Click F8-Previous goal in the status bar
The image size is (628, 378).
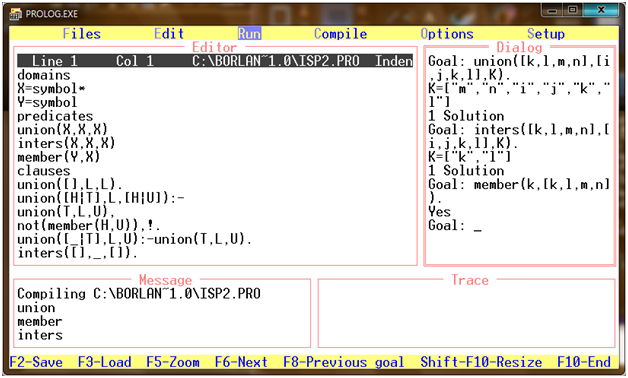click(344, 362)
